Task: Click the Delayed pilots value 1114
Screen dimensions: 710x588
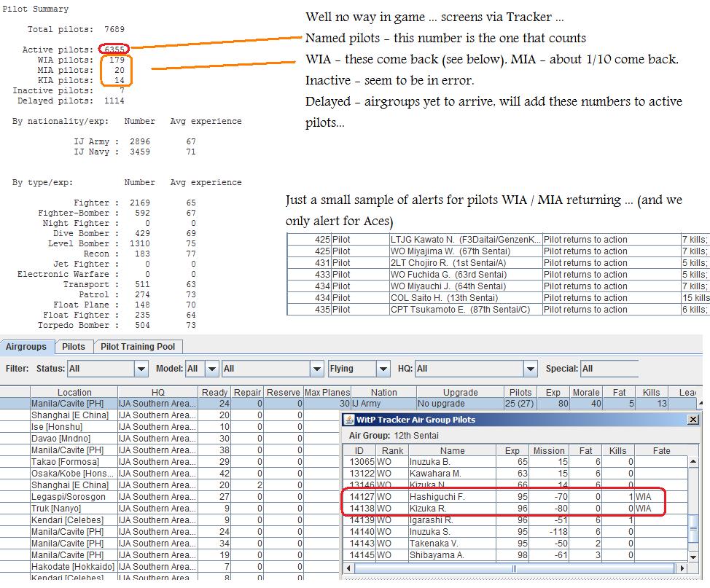Action: click(114, 101)
